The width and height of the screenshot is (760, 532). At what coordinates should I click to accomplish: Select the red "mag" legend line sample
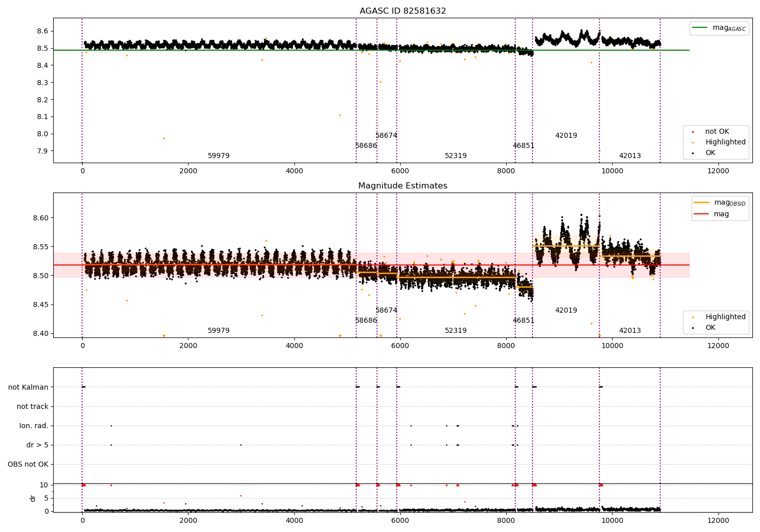coord(701,214)
